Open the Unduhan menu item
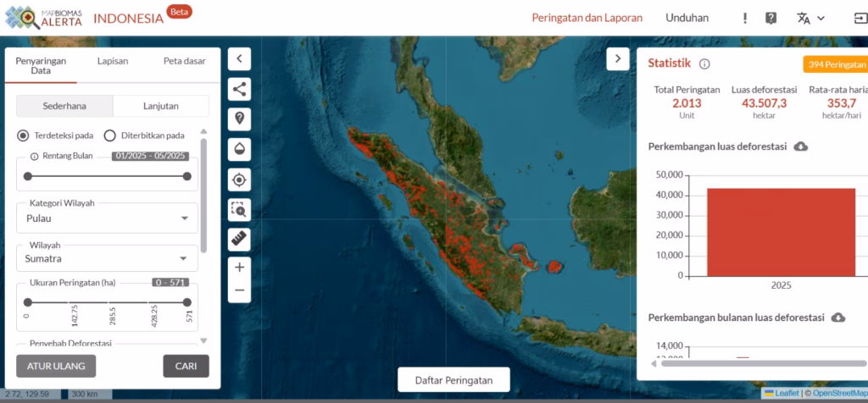This screenshot has width=868, height=403. pyautogui.click(x=687, y=18)
